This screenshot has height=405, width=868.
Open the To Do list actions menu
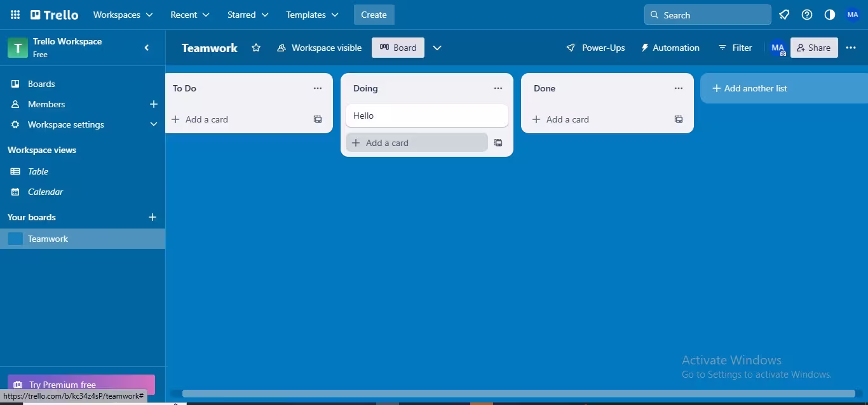click(x=318, y=88)
